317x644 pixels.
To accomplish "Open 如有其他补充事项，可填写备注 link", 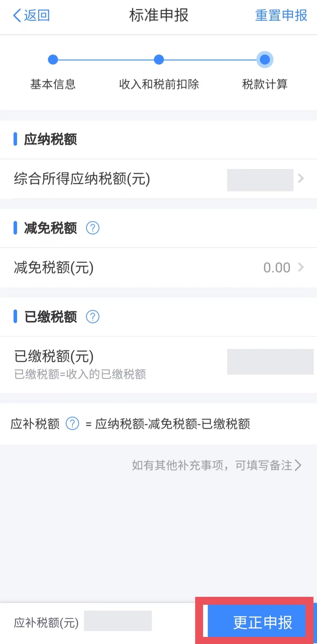I will (212, 465).
